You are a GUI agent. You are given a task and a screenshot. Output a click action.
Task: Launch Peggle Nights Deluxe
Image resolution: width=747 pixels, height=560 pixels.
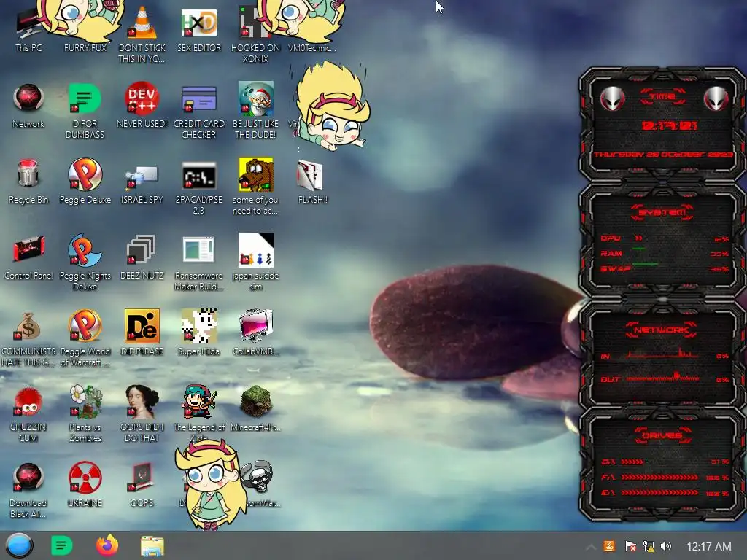85,261
